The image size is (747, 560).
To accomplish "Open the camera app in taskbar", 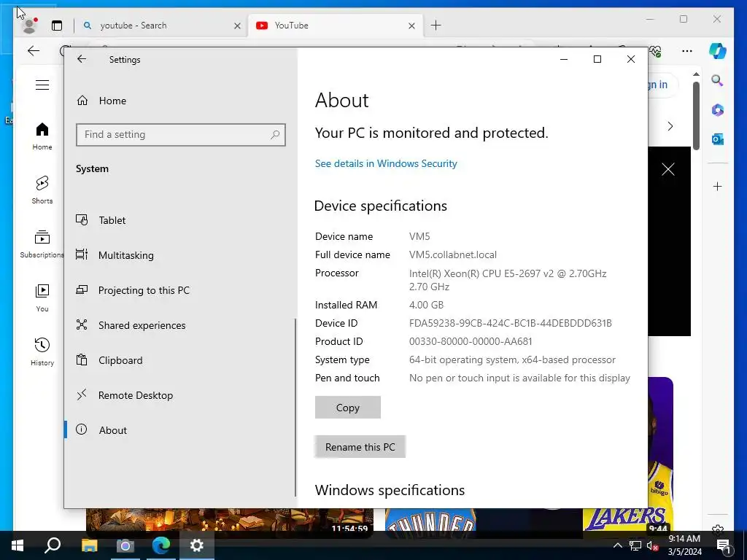I will tap(125, 545).
